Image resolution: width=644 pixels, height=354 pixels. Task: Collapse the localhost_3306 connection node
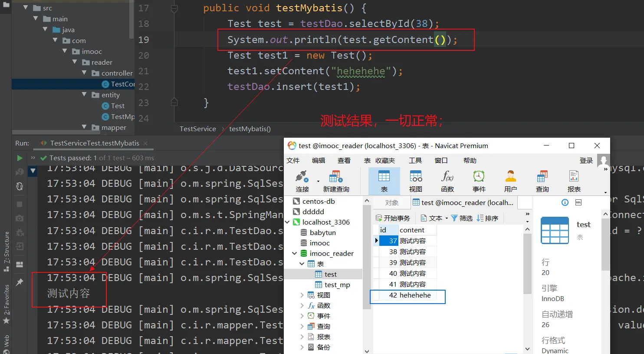287,222
